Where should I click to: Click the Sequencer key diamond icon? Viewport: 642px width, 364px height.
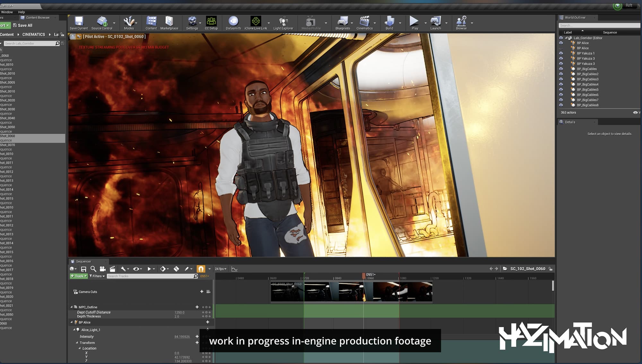click(163, 269)
